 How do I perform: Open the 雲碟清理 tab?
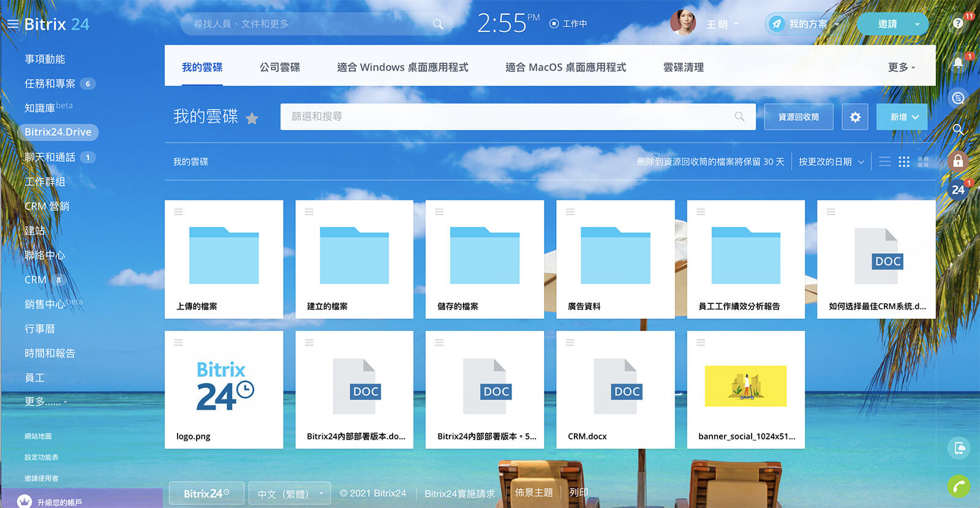684,67
